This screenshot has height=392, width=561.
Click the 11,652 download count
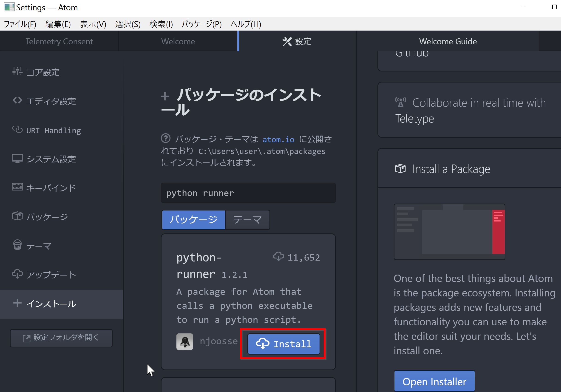[x=304, y=257]
